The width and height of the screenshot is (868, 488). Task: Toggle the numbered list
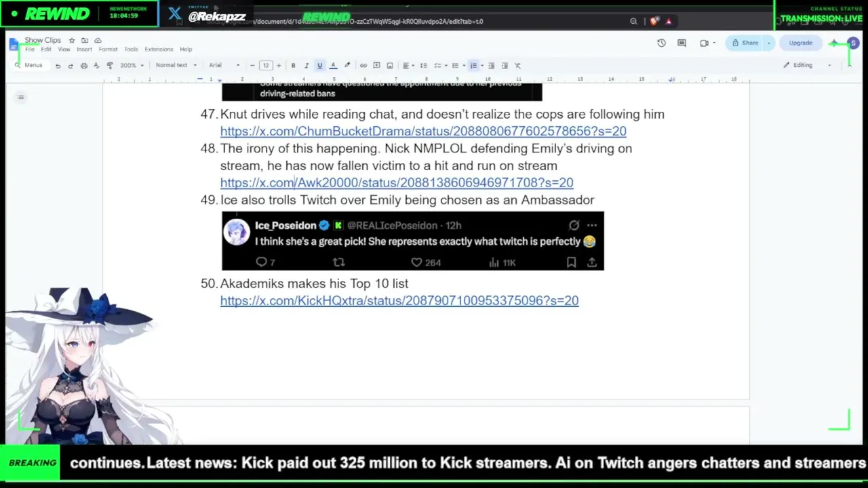[x=473, y=66]
